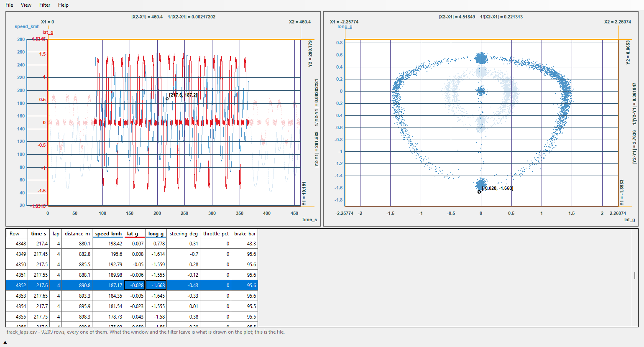
Task: Click the distance_m column header
Action: [77, 234]
